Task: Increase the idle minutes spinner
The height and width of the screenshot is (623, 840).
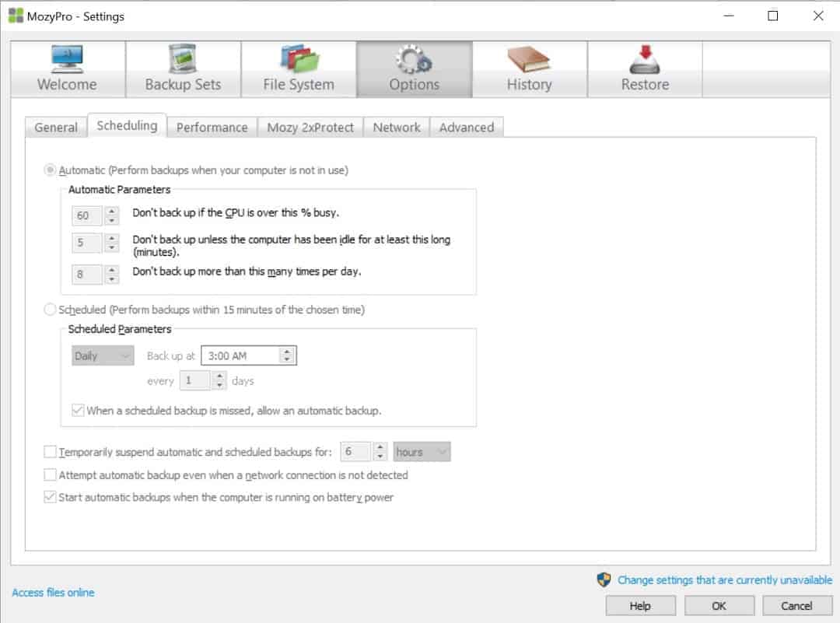Action: point(111,238)
